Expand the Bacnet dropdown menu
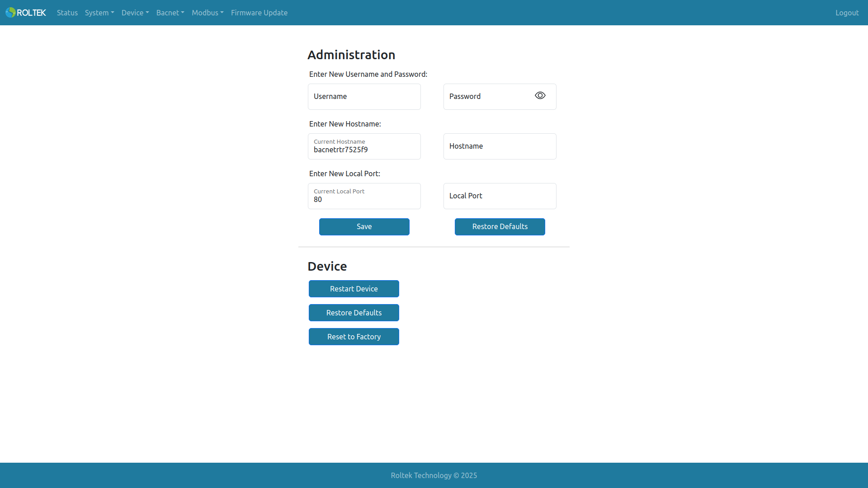 click(x=170, y=13)
